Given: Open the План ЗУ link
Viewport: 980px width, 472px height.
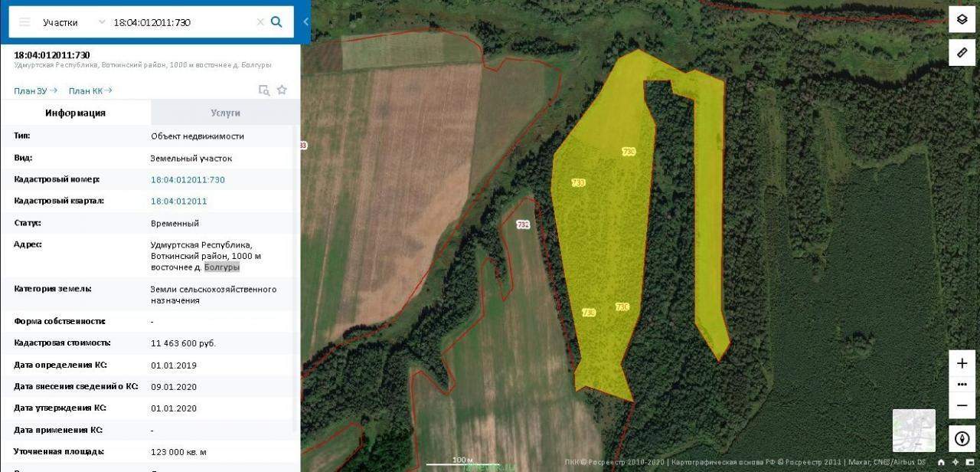Looking at the screenshot, I should 35,90.
